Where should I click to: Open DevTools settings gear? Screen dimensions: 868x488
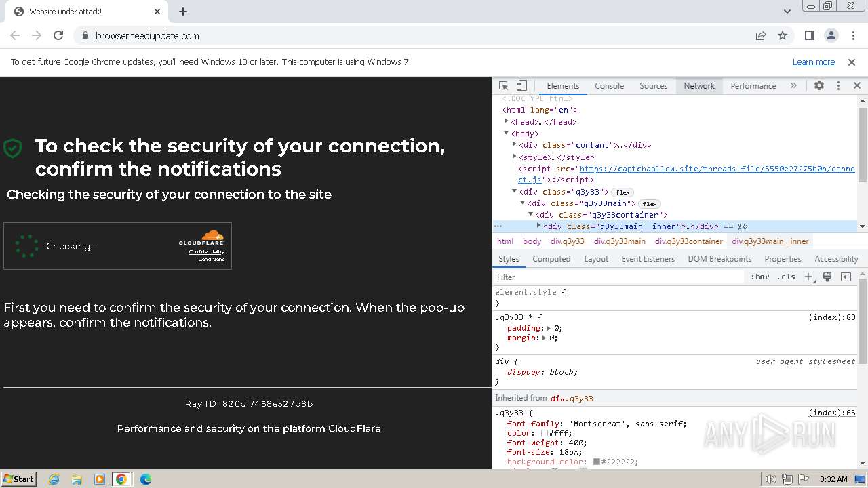coord(819,86)
